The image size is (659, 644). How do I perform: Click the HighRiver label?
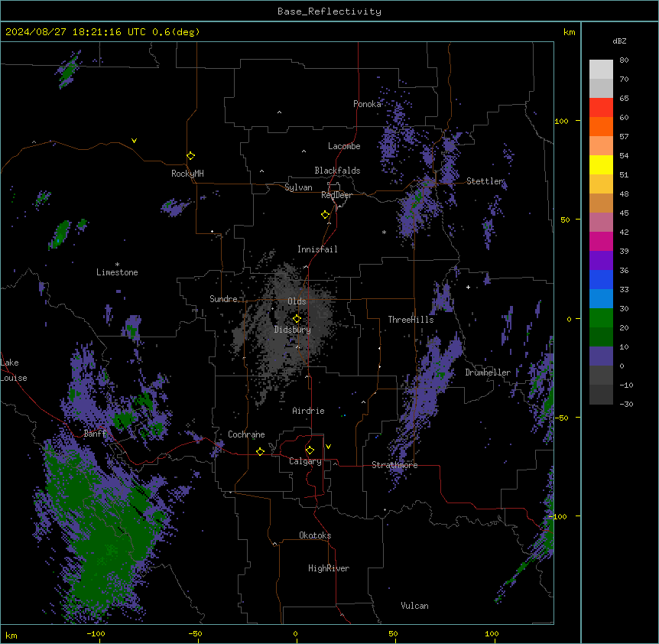click(x=329, y=568)
